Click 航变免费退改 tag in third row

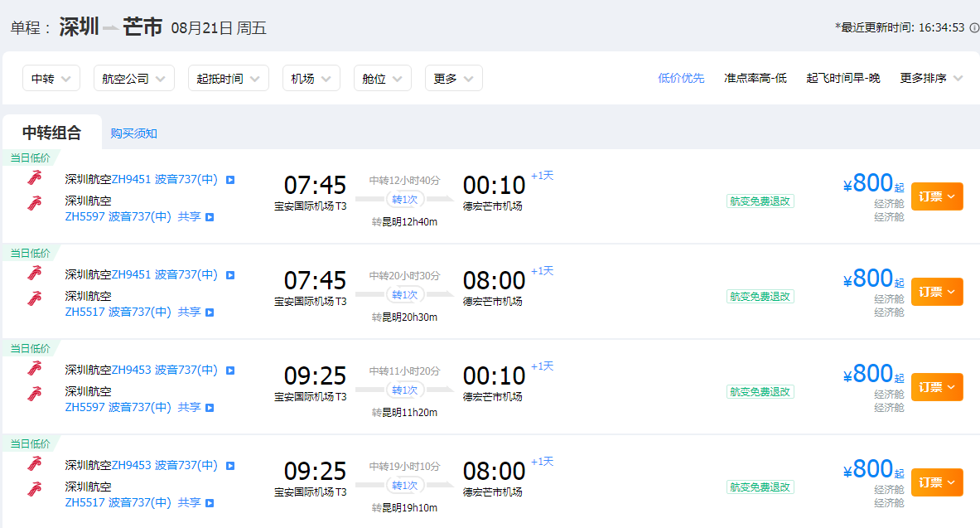[x=760, y=391]
